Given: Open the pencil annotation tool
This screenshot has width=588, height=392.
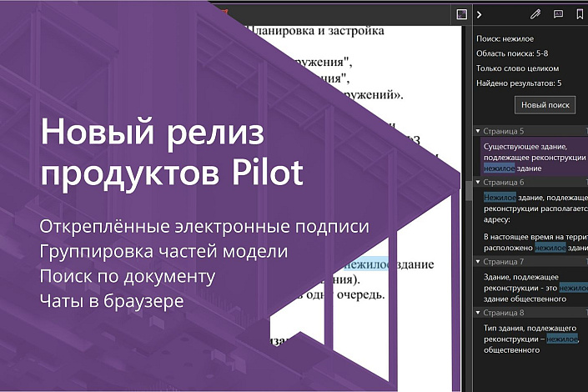Looking at the screenshot, I should (x=535, y=14).
